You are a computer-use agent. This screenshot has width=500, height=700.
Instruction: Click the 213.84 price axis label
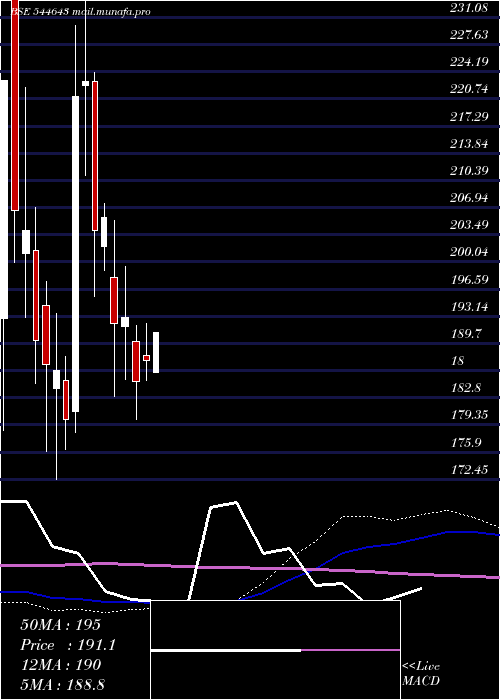click(469, 144)
